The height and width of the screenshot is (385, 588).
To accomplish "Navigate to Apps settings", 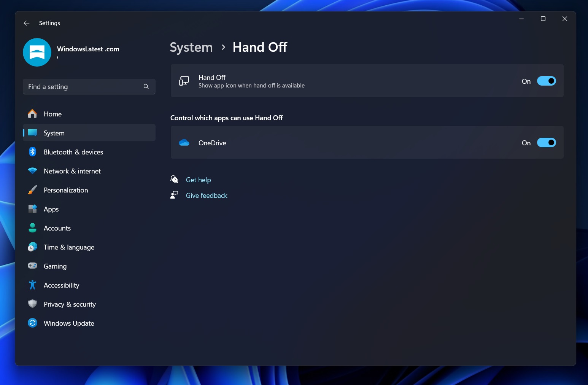I will click(89, 209).
